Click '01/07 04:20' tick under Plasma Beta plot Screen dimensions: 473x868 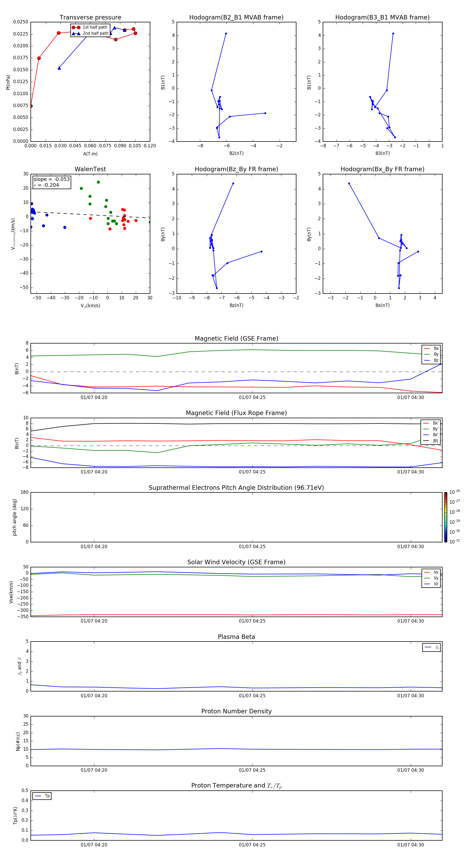94,695
